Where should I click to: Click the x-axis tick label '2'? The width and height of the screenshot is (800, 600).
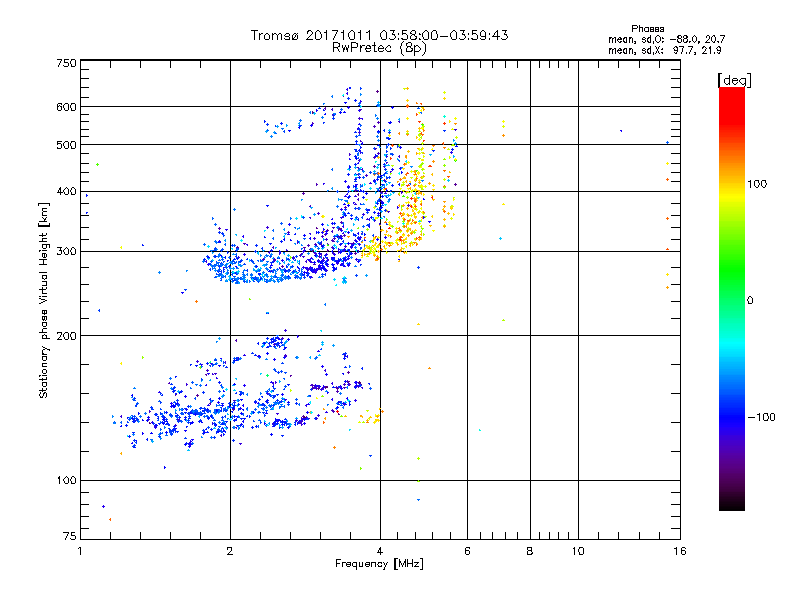230,551
